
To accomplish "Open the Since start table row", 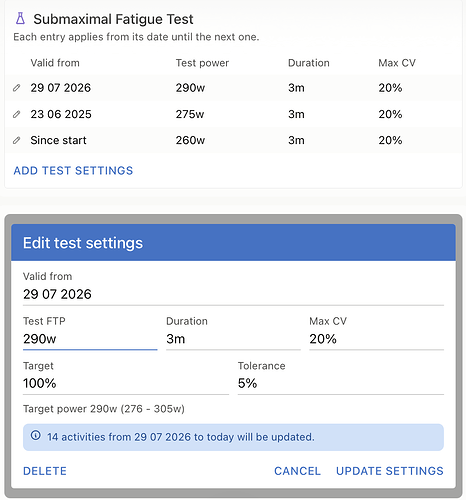I will coord(233,140).
